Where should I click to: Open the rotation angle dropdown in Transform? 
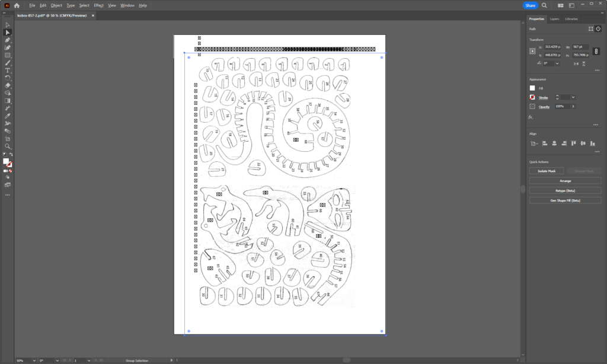tap(557, 64)
